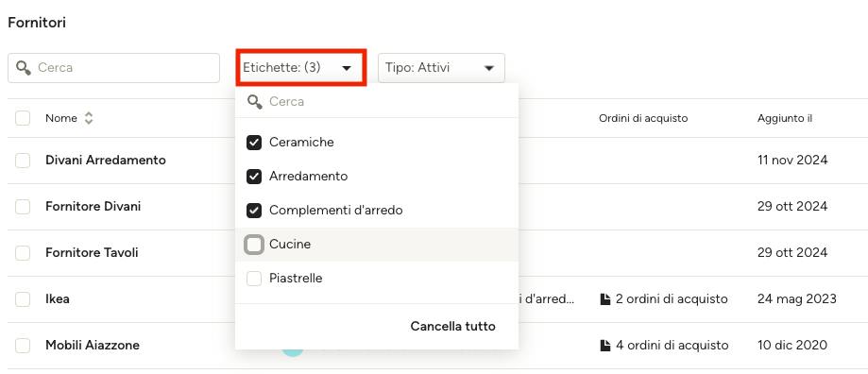868x374 pixels.
Task: Uncheck the Arredamento label
Action: pos(254,177)
